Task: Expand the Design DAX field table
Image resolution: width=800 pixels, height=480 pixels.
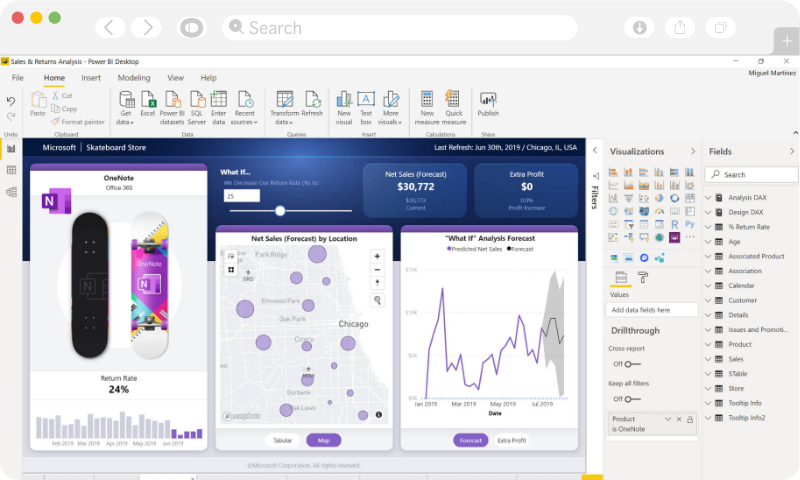Action: (708, 212)
